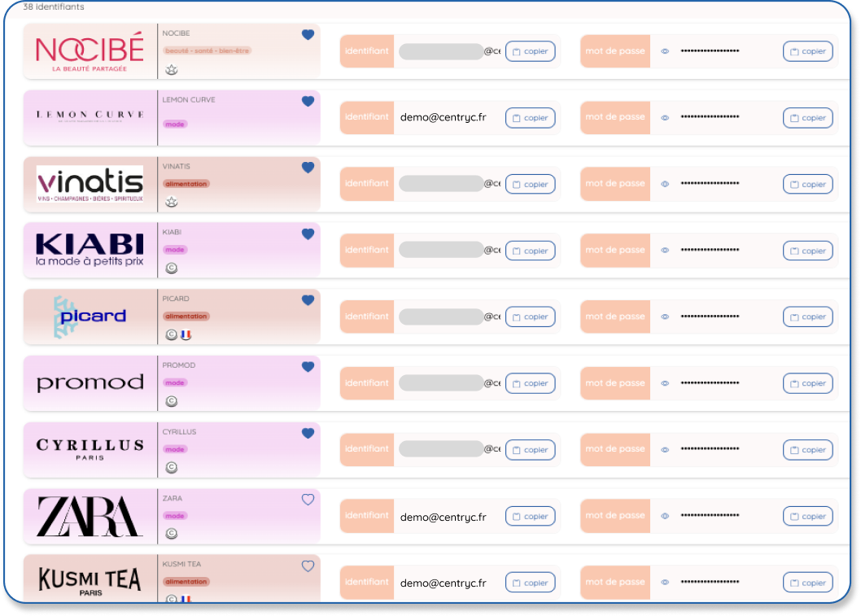The width and height of the screenshot is (861, 616).
Task: Click the French flag badge on Picard
Action: (186, 334)
